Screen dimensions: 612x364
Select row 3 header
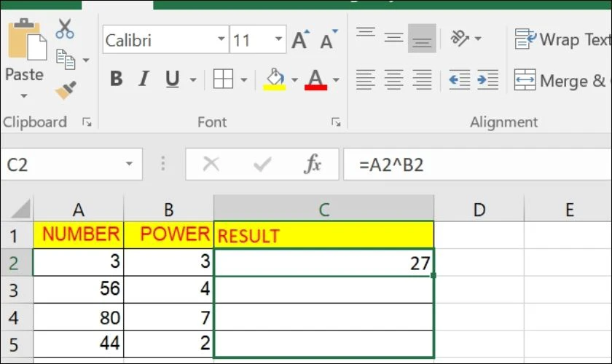15,290
